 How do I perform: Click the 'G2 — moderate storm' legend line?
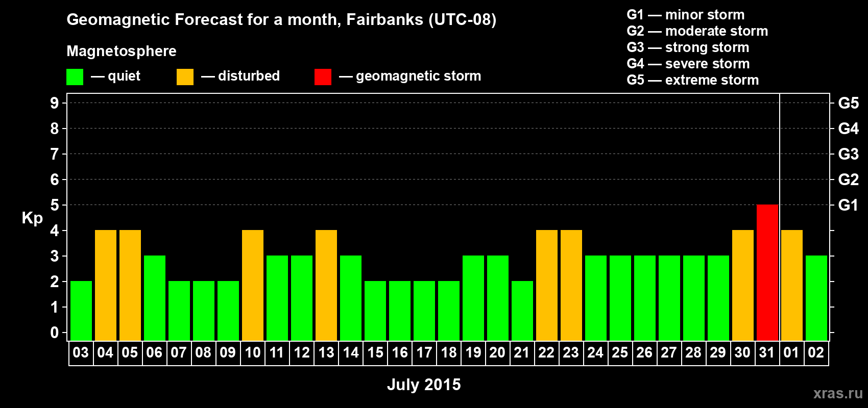(x=697, y=31)
